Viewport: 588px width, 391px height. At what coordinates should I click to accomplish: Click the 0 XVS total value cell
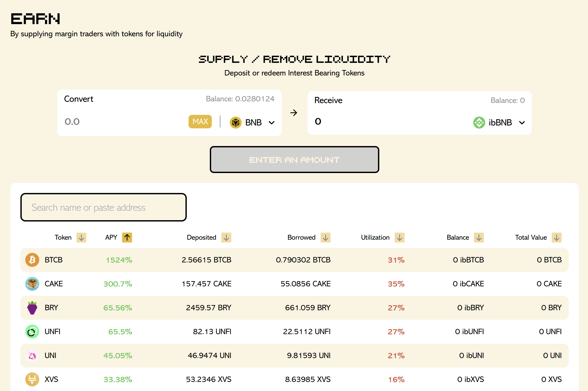(x=551, y=379)
